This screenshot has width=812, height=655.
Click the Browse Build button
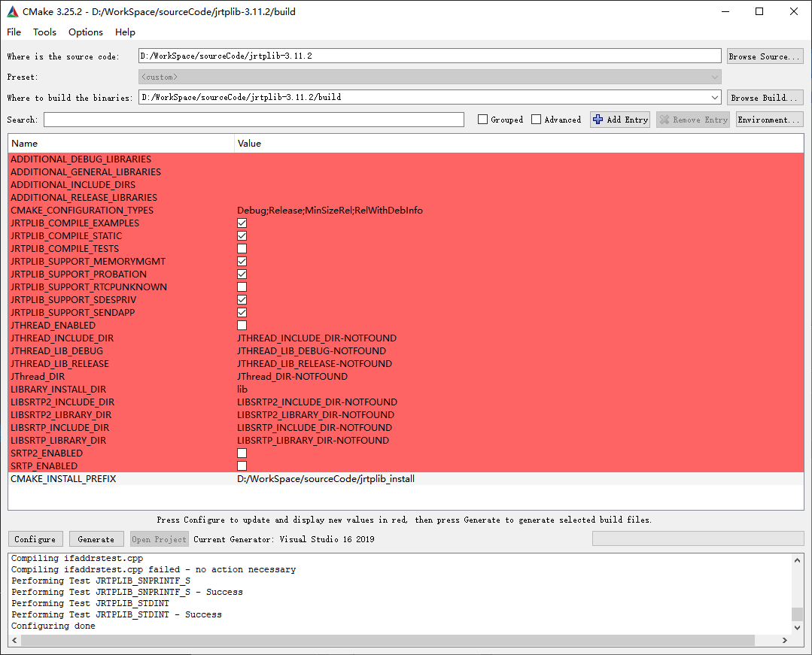click(x=765, y=98)
